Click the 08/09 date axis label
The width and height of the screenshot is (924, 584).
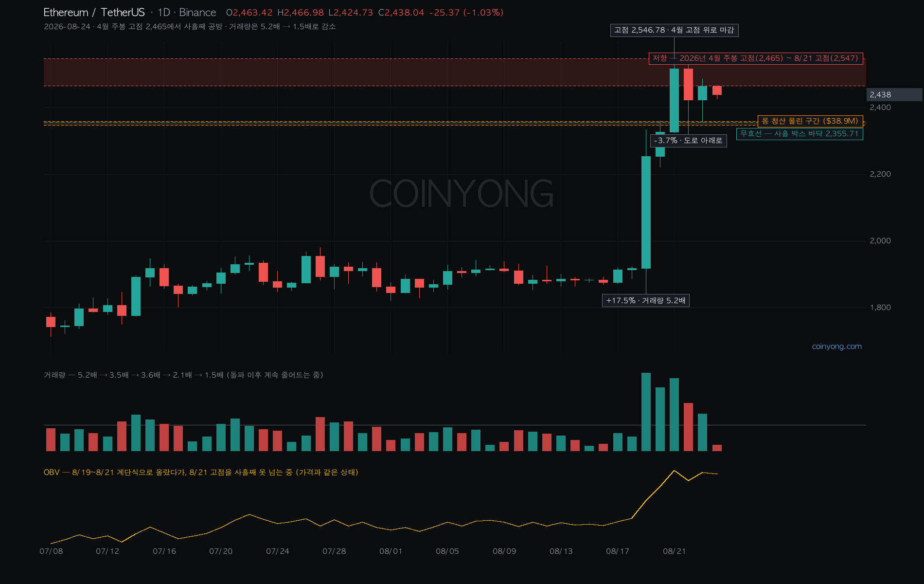[504, 551]
